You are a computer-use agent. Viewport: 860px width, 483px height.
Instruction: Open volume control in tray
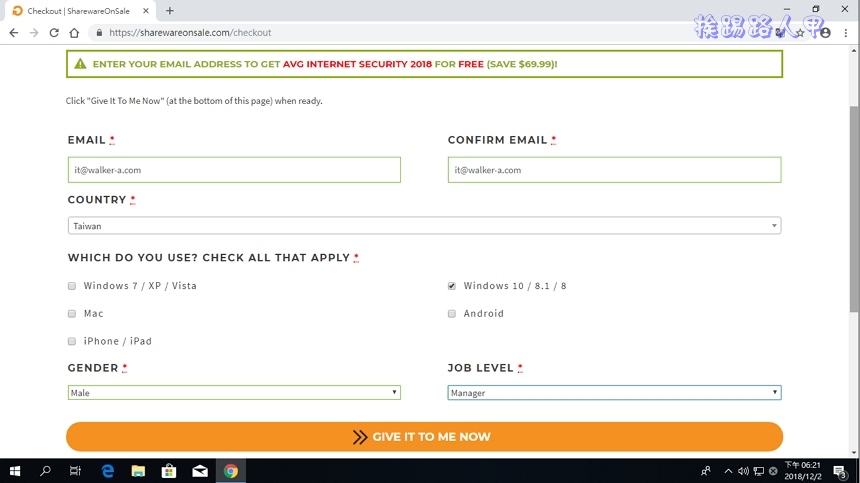[743, 471]
